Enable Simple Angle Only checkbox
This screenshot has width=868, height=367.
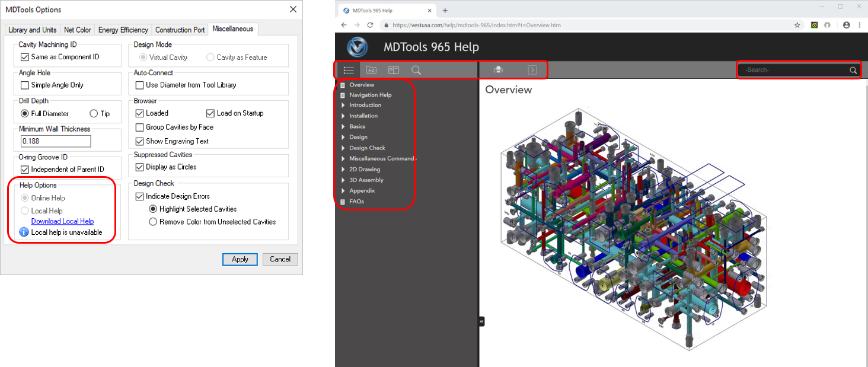pos(24,85)
